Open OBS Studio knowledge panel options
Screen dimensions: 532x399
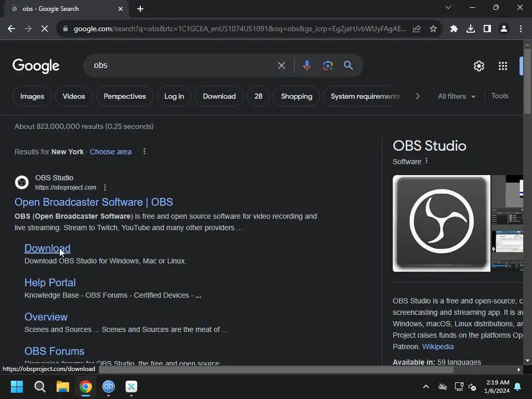tap(427, 161)
